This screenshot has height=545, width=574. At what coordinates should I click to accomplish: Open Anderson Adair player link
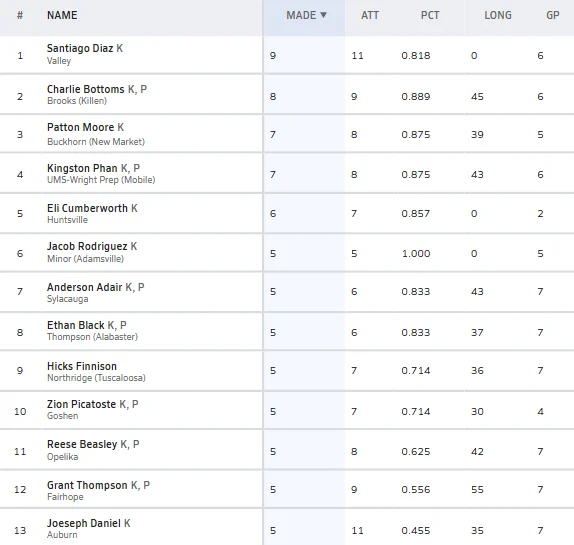coord(84,287)
